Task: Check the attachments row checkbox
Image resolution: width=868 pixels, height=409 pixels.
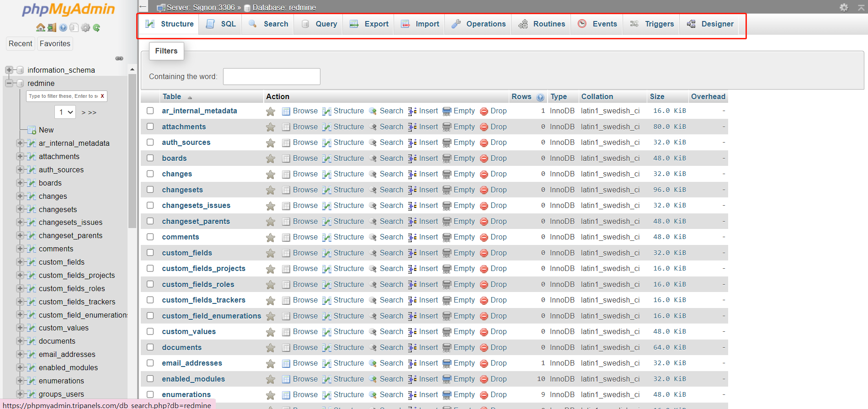Action: tap(150, 127)
